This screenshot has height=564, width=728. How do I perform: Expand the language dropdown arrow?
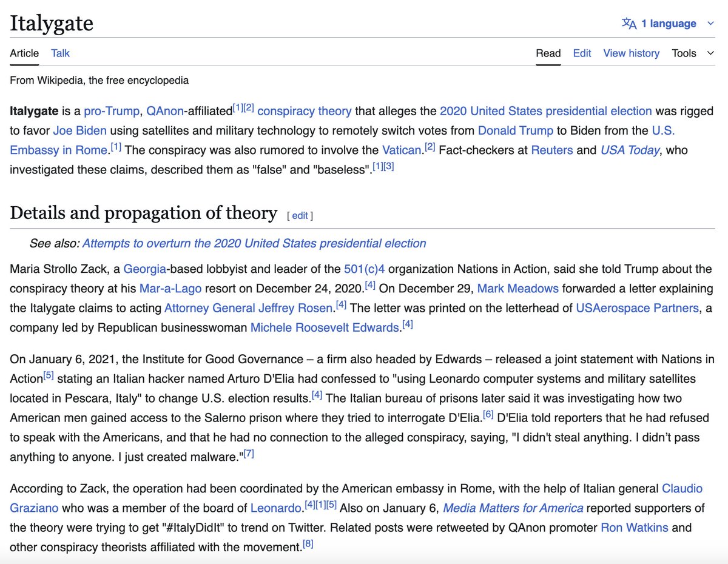(710, 23)
